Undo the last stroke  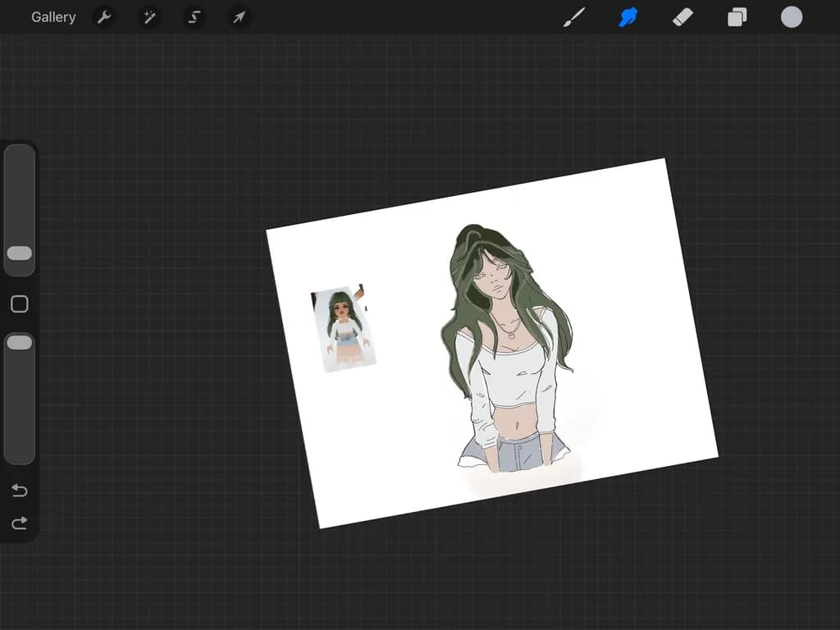(x=20, y=491)
